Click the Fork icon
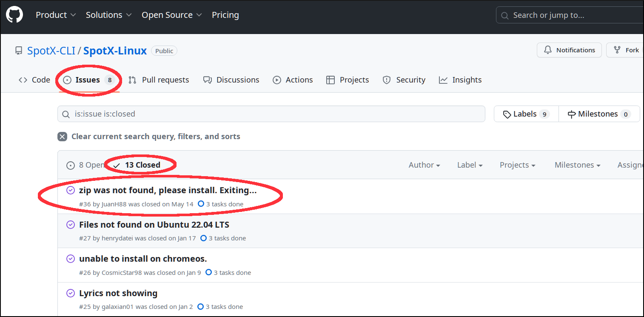644x317 pixels. (x=617, y=50)
